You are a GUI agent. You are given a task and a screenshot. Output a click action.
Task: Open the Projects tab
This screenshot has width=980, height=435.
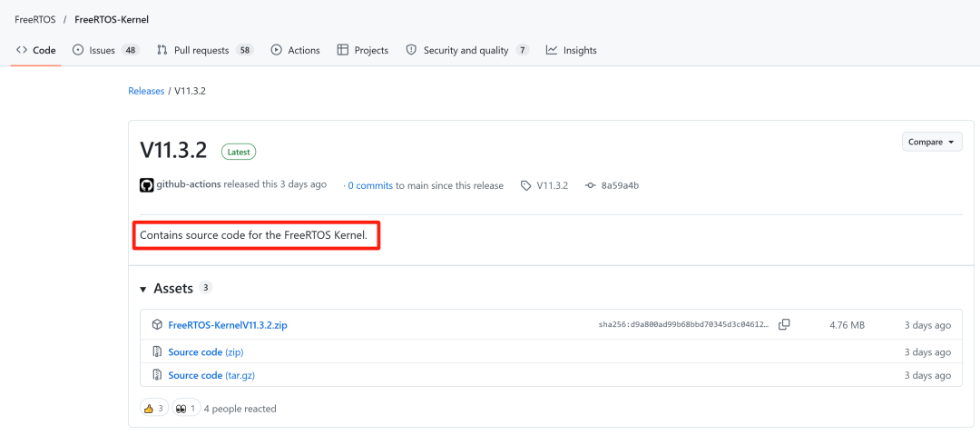(362, 50)
